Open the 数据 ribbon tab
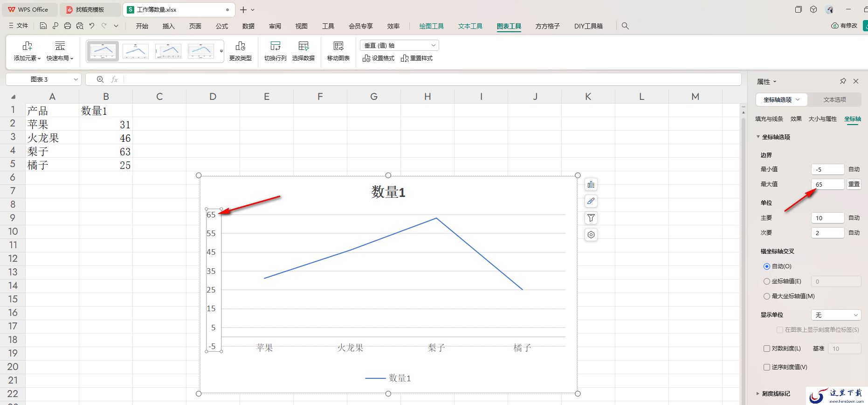Image resolution: width=868 pixels, height=405 pixels. click(x=248, y=26)
